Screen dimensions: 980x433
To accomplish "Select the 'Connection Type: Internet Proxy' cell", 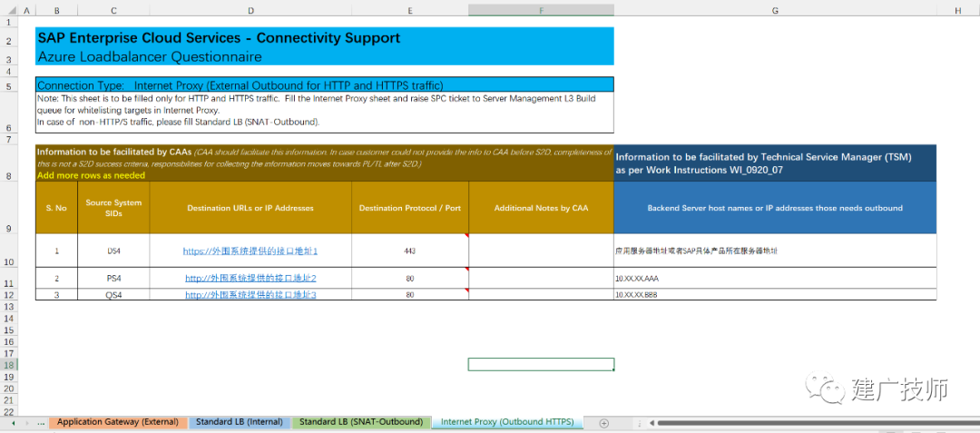I will [324, 84].
